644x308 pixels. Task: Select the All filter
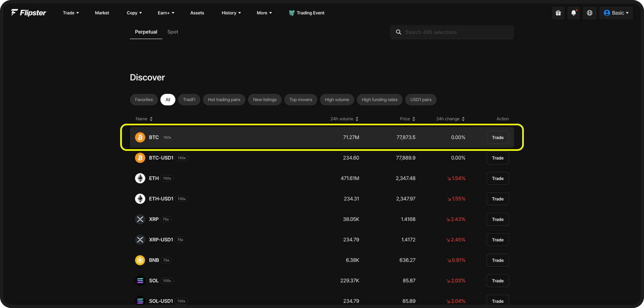point(168,100)
